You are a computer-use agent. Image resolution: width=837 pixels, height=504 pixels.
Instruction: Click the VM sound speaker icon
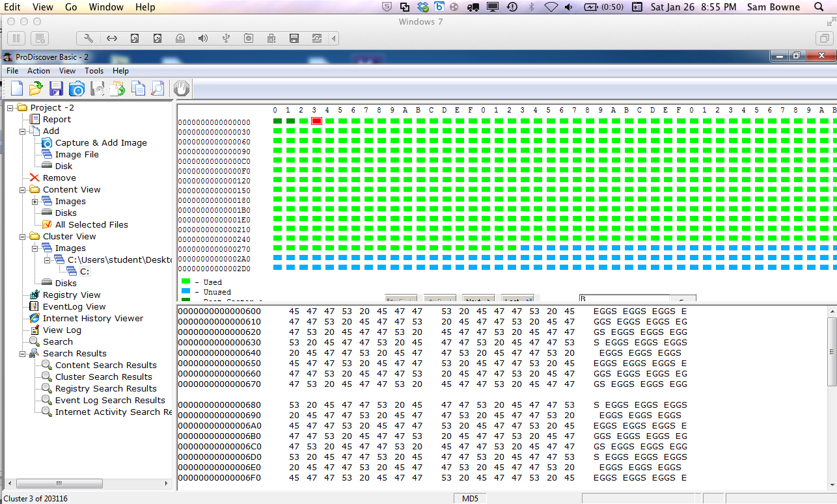point(203,38)
